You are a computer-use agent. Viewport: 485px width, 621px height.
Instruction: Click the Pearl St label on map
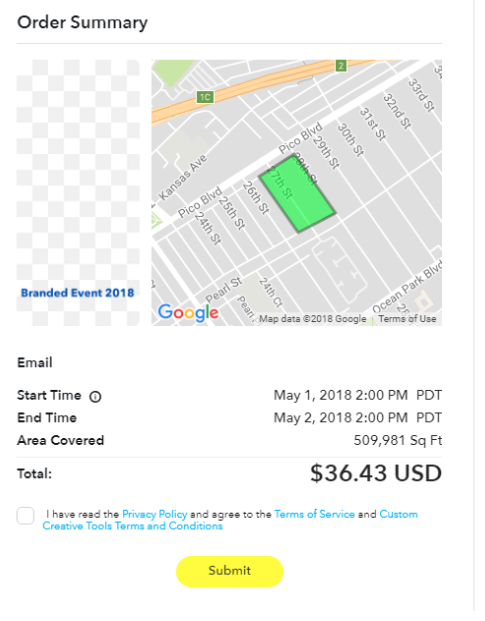(x=224, y=290)
